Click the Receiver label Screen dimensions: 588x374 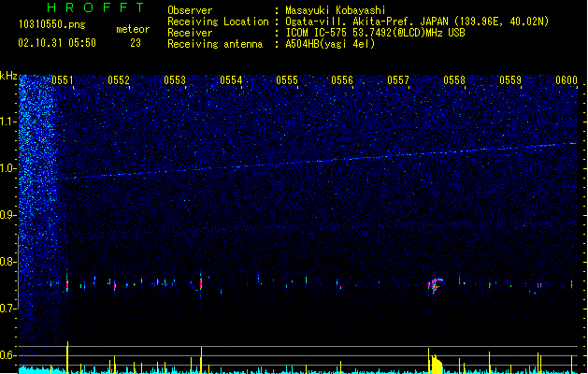pos(190,33)
